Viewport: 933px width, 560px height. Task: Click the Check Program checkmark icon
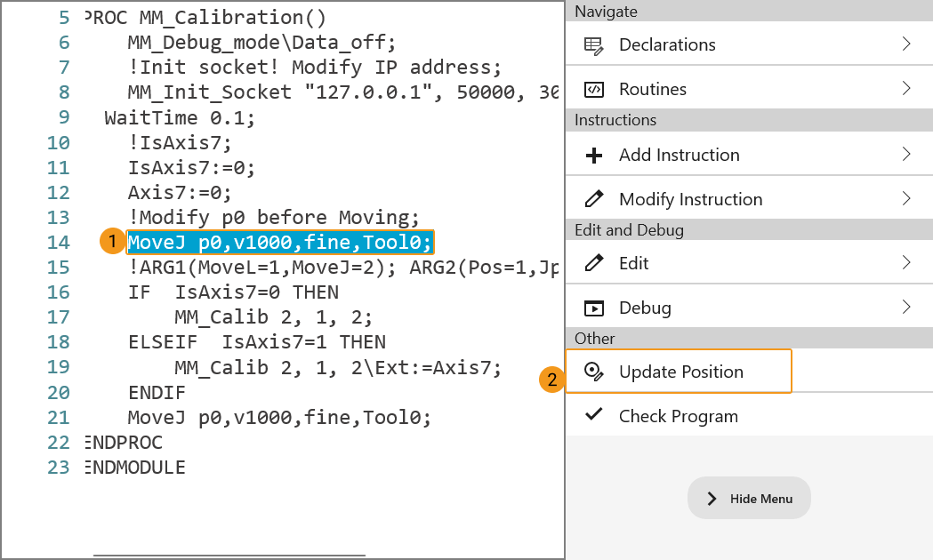click(593, 415)
